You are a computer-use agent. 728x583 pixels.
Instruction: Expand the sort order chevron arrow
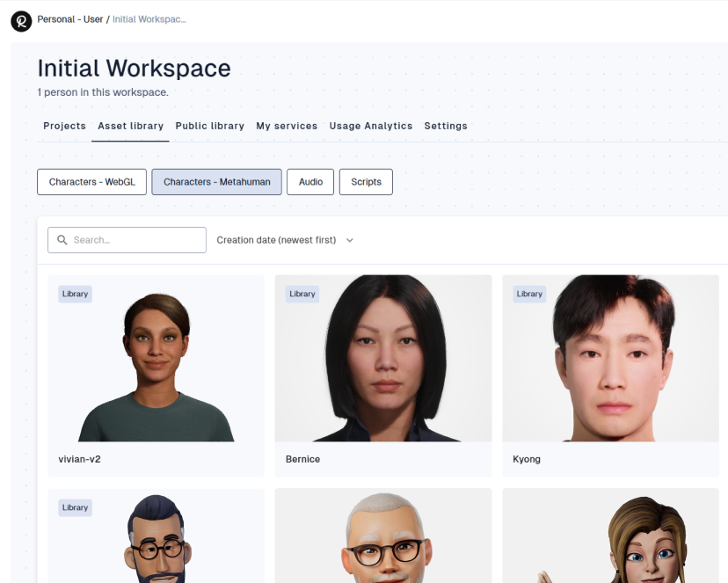[x=350, y=240]
